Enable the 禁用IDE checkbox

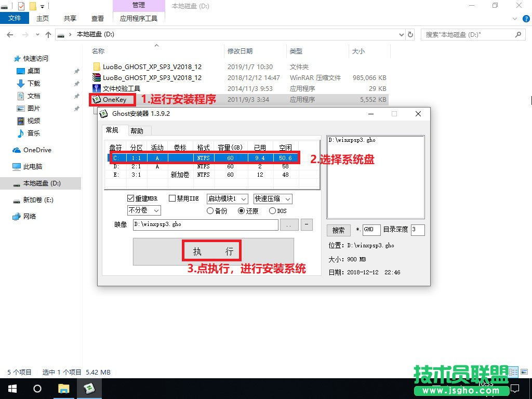[x=171, y=198]
